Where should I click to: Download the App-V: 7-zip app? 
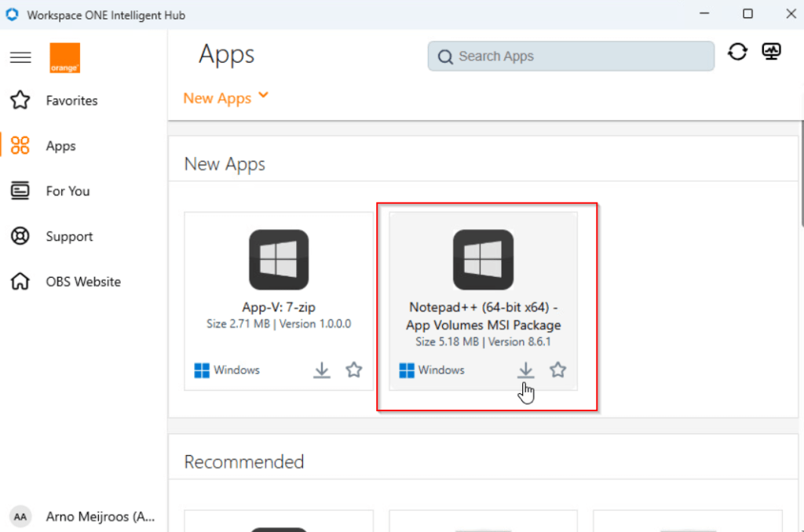pyautogui.click(x=322, y=370)
